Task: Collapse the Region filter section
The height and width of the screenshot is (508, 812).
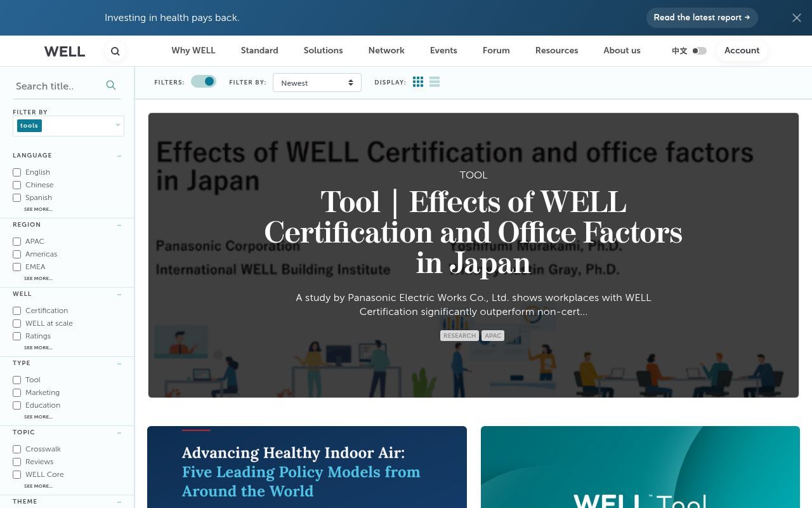Action: [x=119, y=225]
